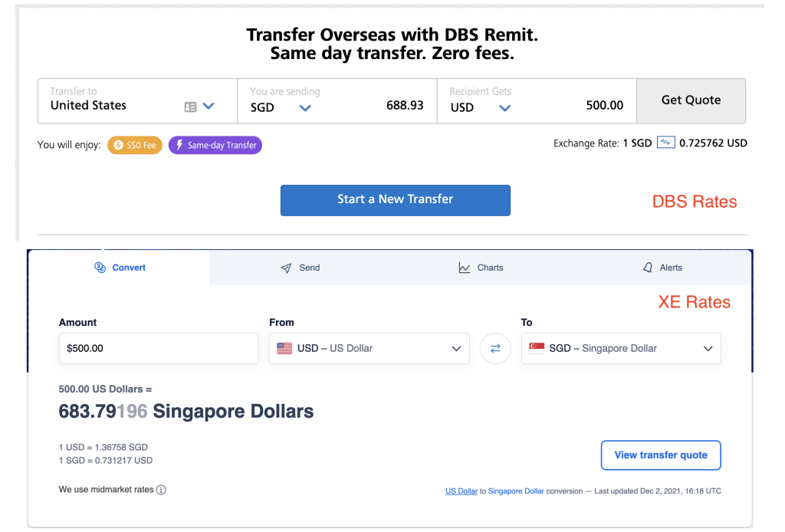
Task: Switch to the Convert tab
Action: (x=119, y=268)
